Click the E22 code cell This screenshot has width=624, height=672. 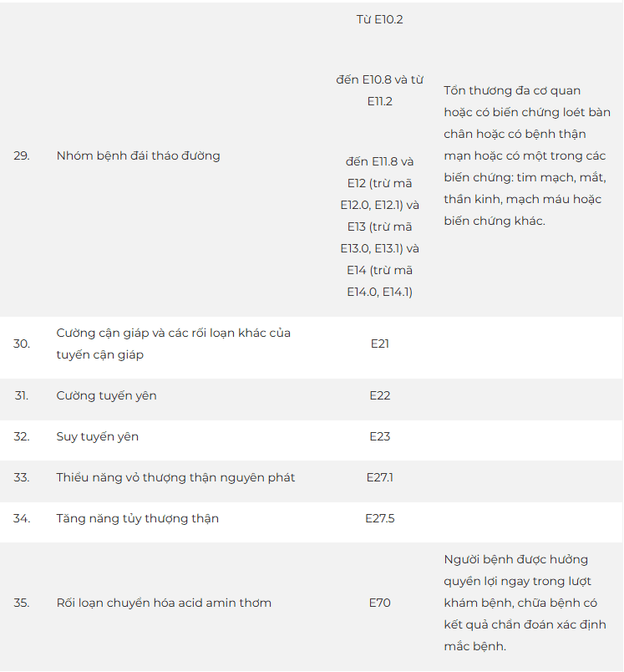(x=379, y=395)
